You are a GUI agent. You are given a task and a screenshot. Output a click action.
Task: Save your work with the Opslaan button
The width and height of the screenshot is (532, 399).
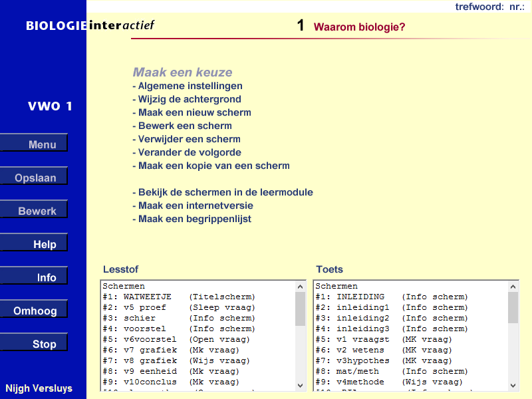[34, 177]
